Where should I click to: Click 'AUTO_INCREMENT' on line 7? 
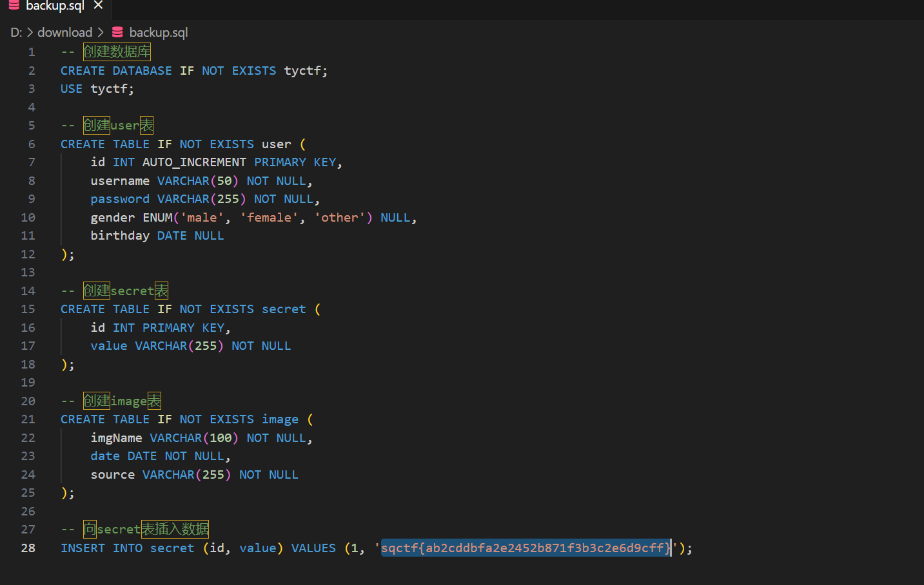(x=194, y=162)
